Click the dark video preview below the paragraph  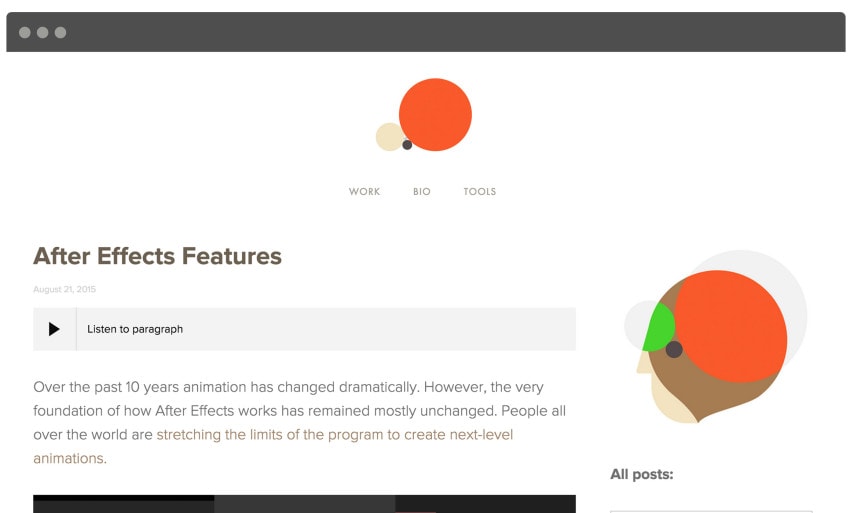(x=304, y=504)
